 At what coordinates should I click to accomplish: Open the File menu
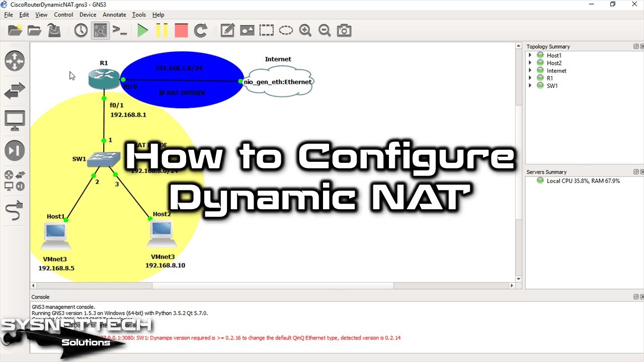pos(9,15)
